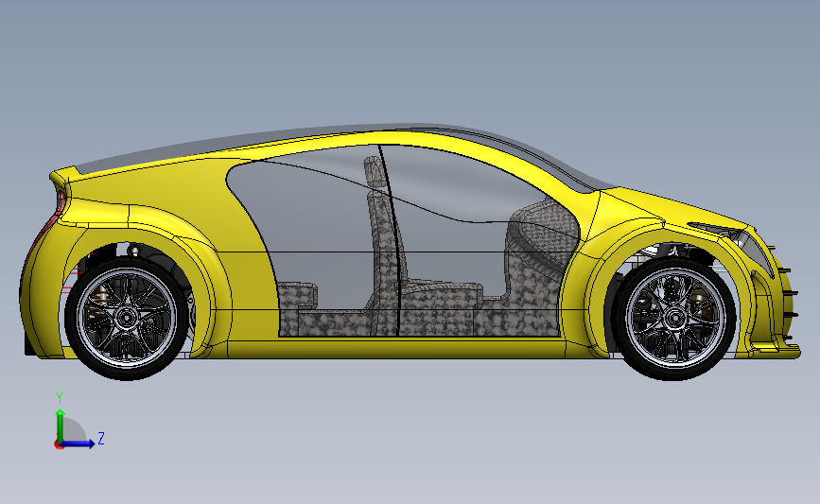820x504 pixels.
Task: Click the red X axis dot at the triad origin
Action: [x=59, y=445]
